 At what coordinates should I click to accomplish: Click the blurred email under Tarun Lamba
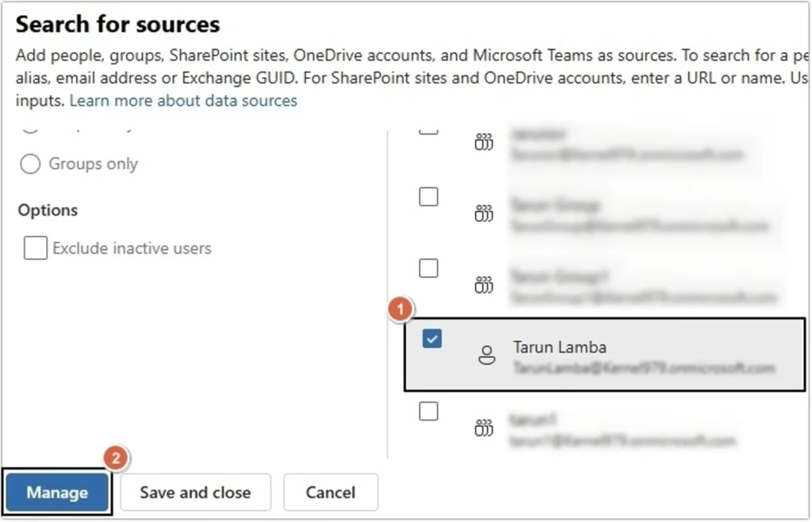pyautogui.click(x=644, y=367)
